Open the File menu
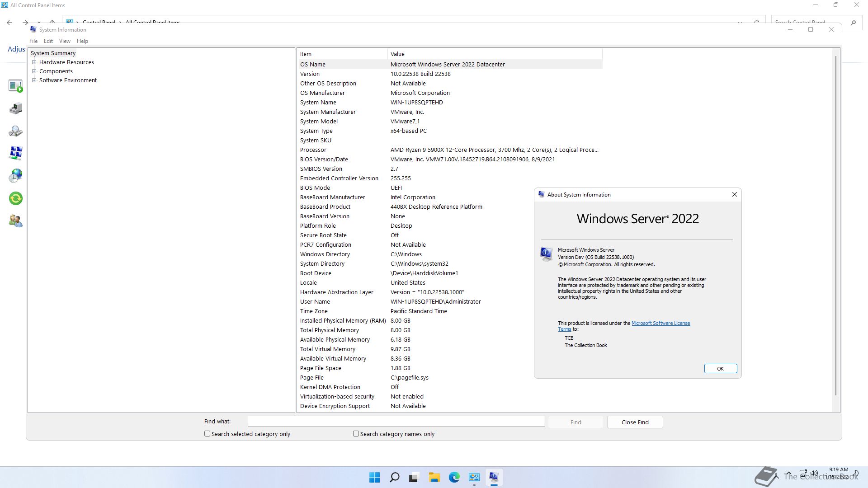868x488 pixels. [x=33, y=41]
